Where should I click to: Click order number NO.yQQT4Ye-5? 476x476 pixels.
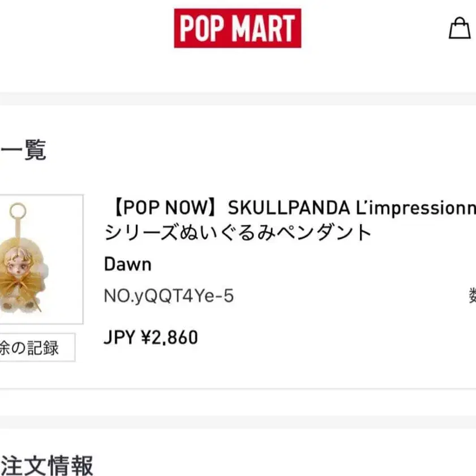169,295
